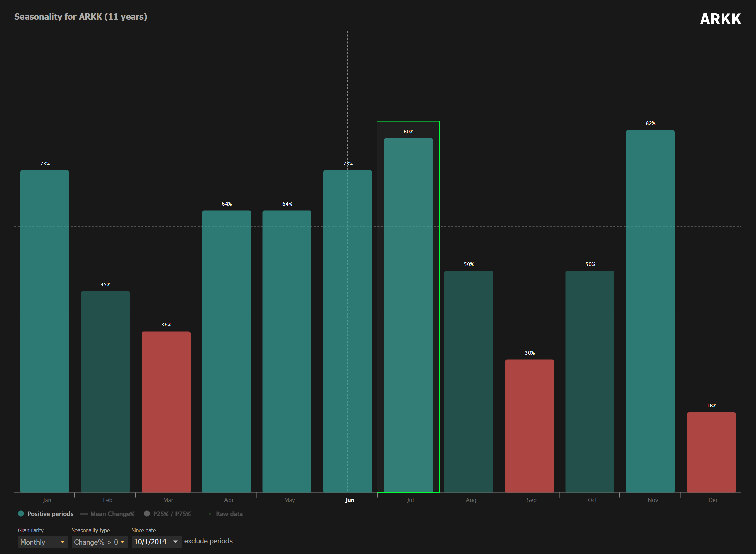Click the Apr axis label
Image resolution: width=756 pixels, height=554 pixels.
[x=229, y=500]
